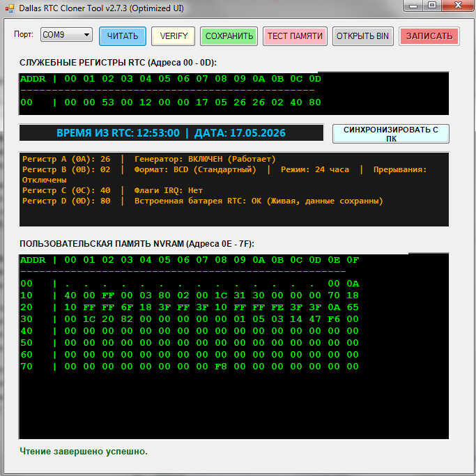The height and width of the screenshot is (476, 476).
Task: Select the RTC time display 12:53:00
Action: 158,133
